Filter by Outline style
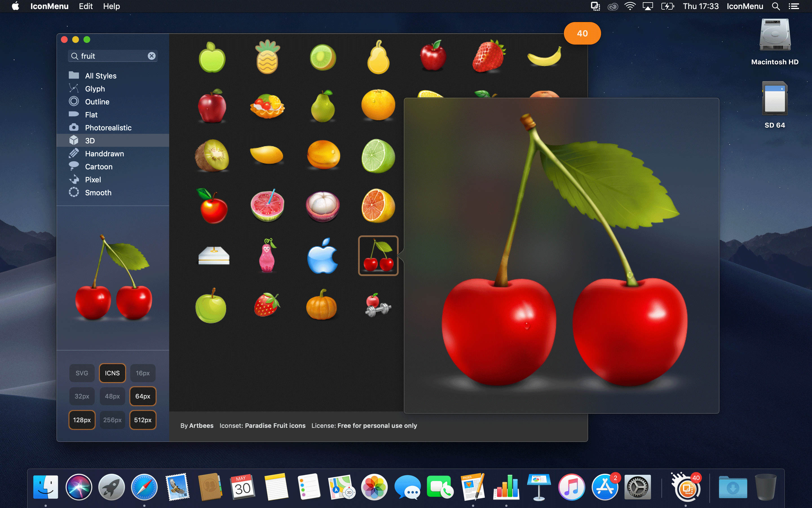812x508 pixels. pos(113,102)
